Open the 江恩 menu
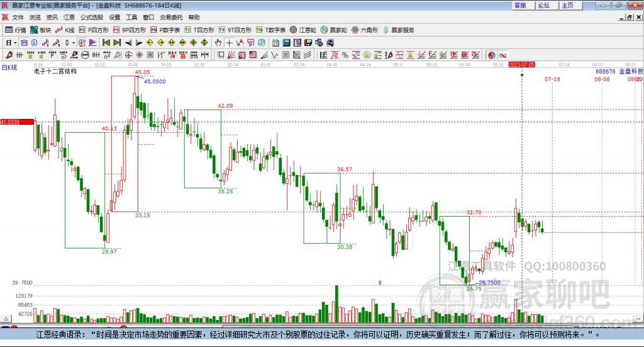Viewport: 644px width, 347px height. (69, 17)
